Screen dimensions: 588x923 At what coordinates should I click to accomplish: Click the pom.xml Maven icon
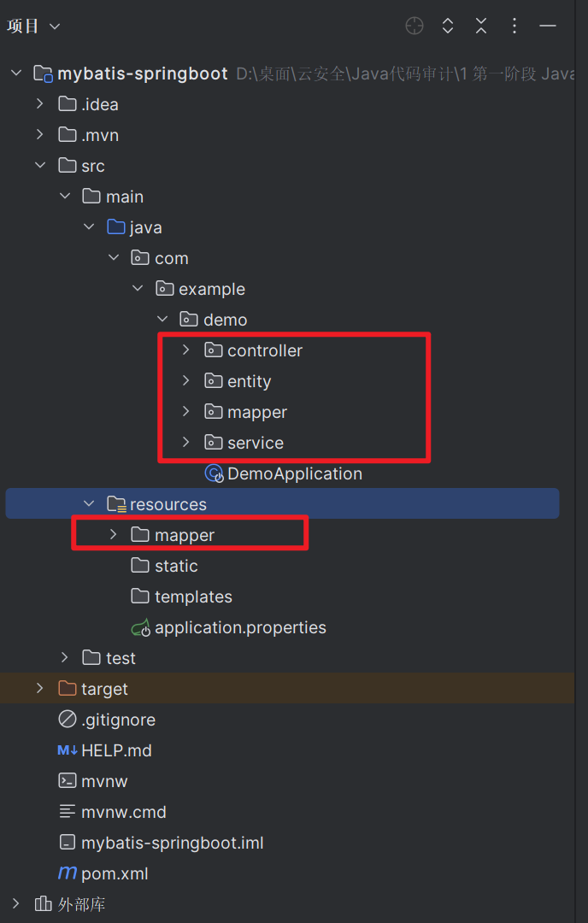[67, 873]
